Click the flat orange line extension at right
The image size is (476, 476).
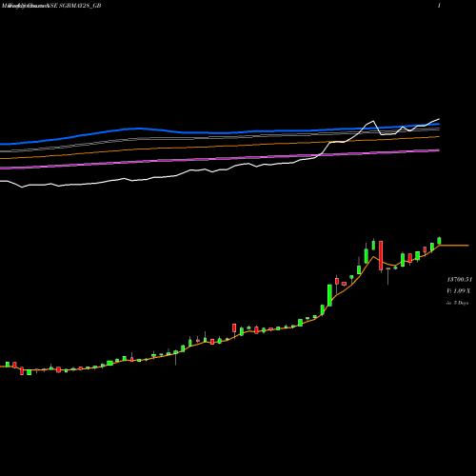[454, 246]
